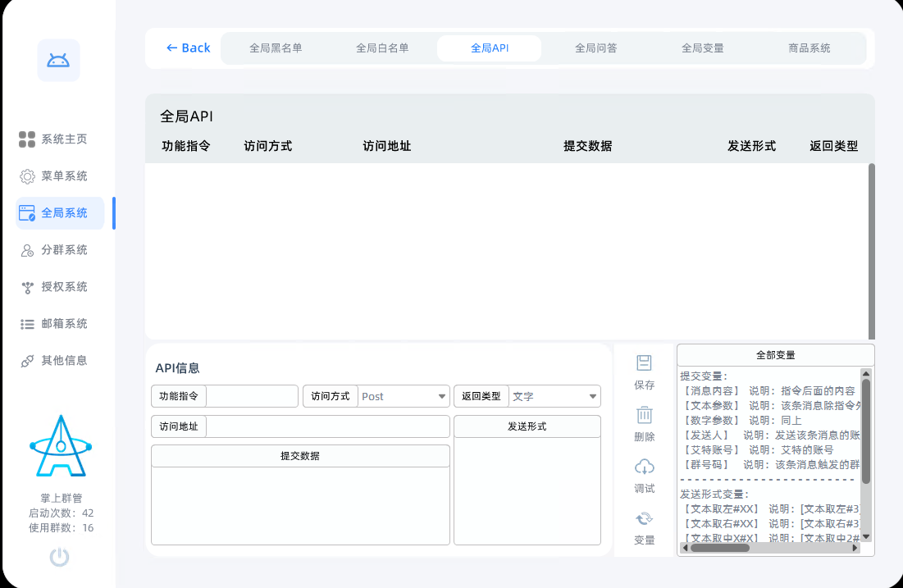Trigger the 调试 debug icon
903x588 pixels.
645,467
